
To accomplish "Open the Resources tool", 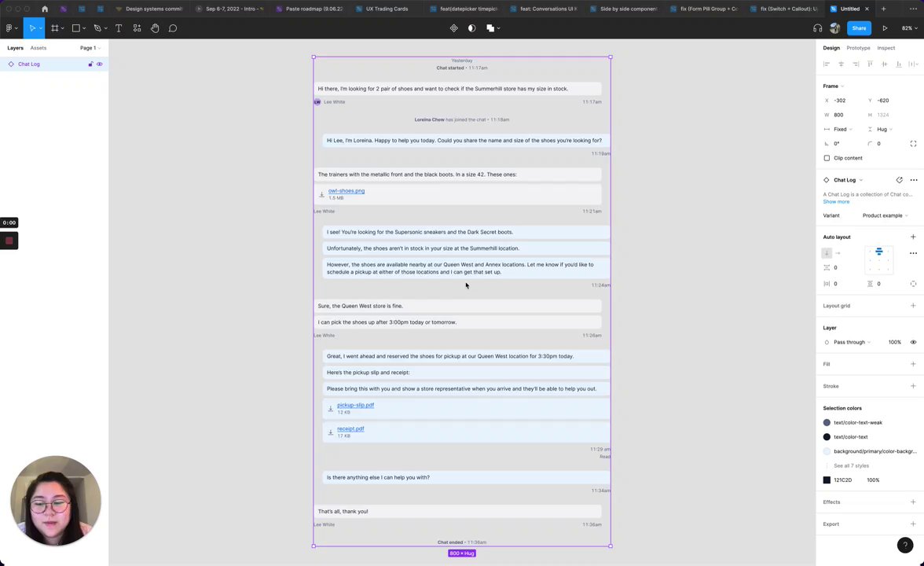I will [137, 28].
